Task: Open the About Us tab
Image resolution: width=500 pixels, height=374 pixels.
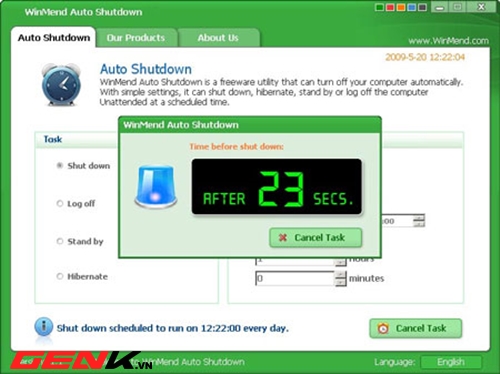Action: pos(218,38)
